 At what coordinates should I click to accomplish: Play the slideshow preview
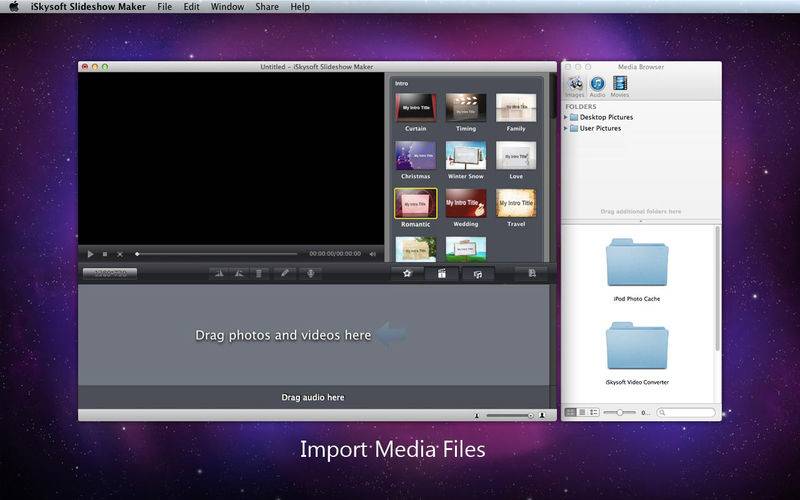tap(90, 254)
